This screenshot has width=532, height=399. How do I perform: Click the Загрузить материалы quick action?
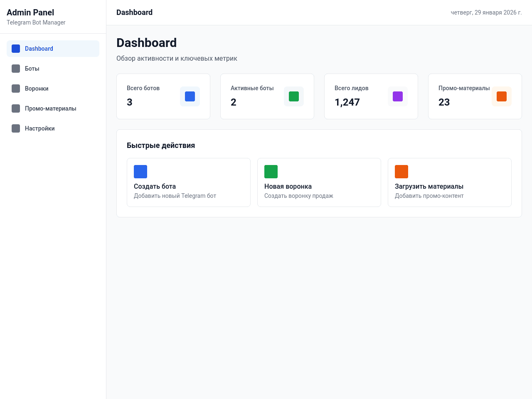tap(450, 182)
